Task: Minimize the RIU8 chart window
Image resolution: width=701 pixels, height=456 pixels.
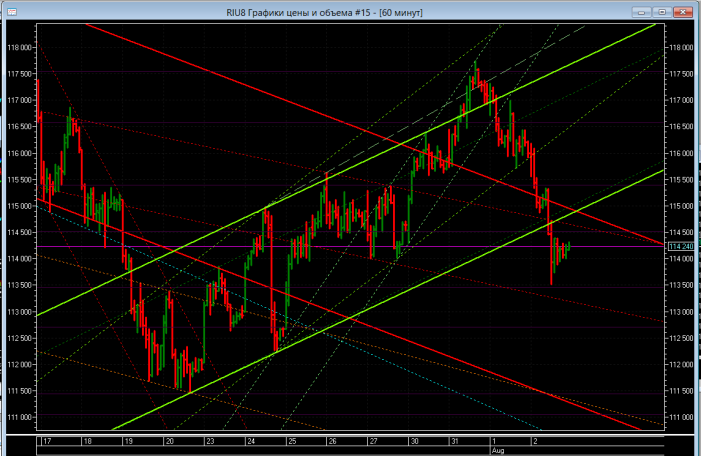Action: [641, 12]
